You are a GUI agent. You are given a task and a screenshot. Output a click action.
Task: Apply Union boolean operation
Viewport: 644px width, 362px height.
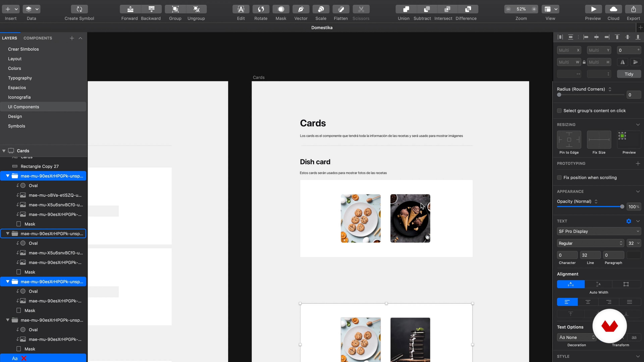pos(406,9)
